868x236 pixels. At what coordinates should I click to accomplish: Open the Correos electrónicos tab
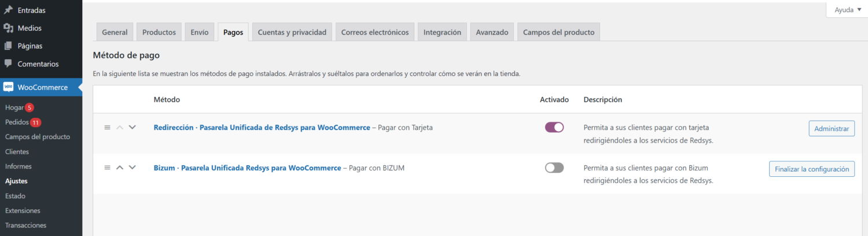(374, 32)
